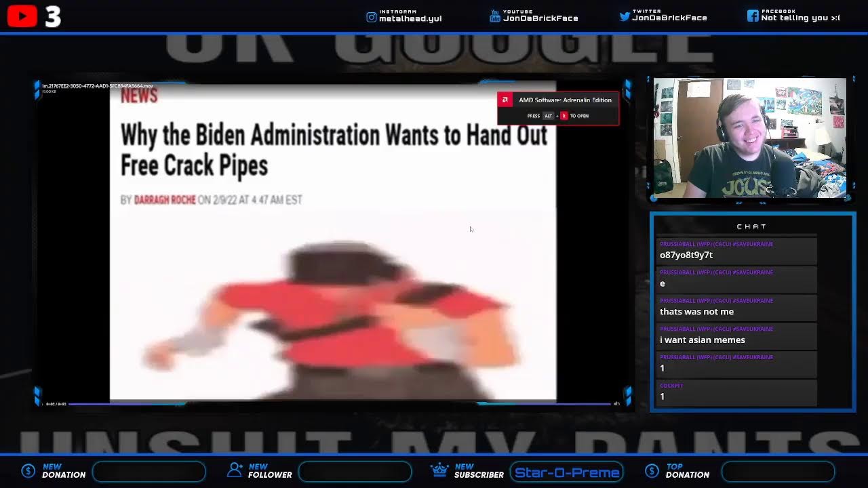
Task: Click the blurry article image of the red-shirted figure
Action: click(332, 319)
